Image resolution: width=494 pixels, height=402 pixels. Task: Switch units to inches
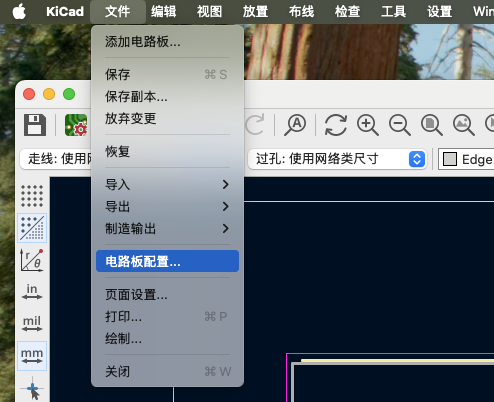(x=32, y=292)
